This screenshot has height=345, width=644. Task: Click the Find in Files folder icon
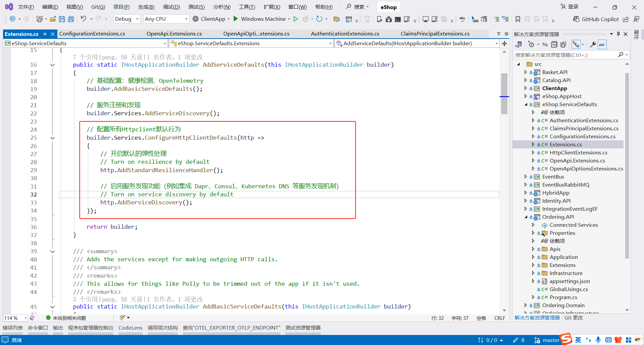click(x=336, y=19)
